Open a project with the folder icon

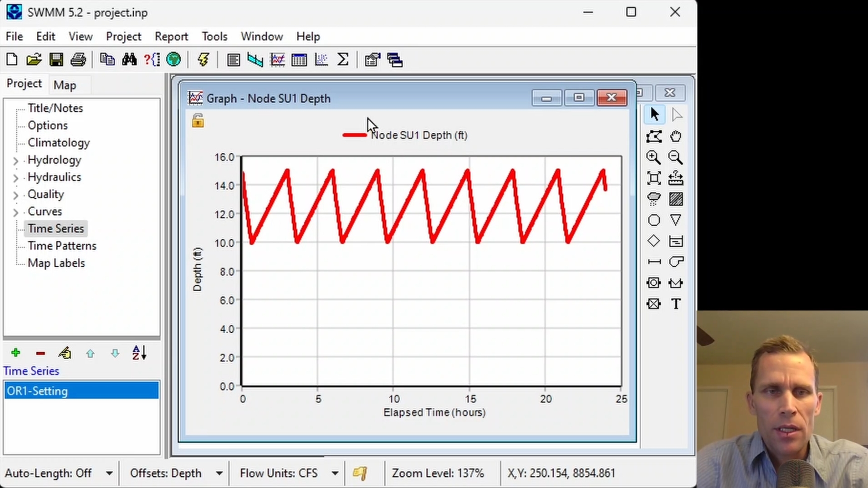pos(34,60)
